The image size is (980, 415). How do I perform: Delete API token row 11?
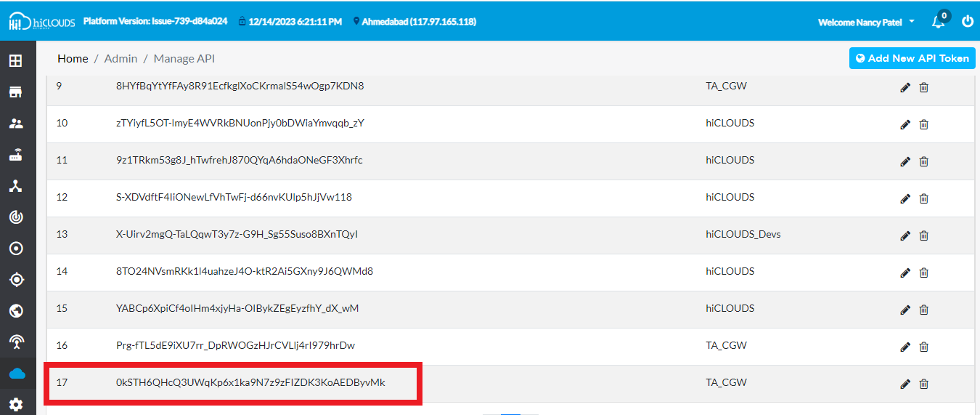coord(924,161)
